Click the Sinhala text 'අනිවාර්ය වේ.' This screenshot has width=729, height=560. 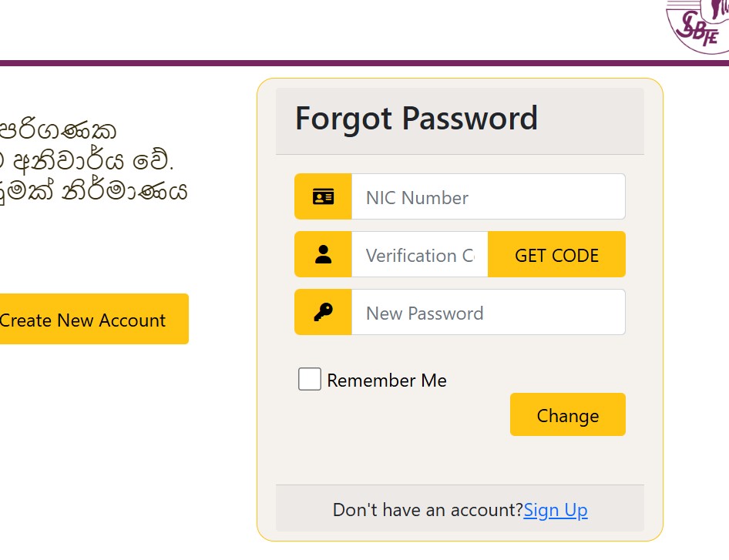tap(93, 161)
